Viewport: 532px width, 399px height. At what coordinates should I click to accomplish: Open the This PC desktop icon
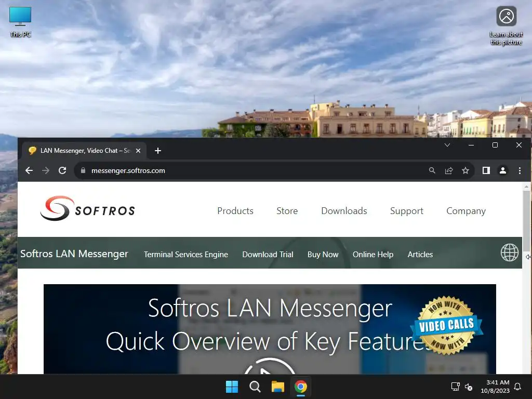click(20, 22)
